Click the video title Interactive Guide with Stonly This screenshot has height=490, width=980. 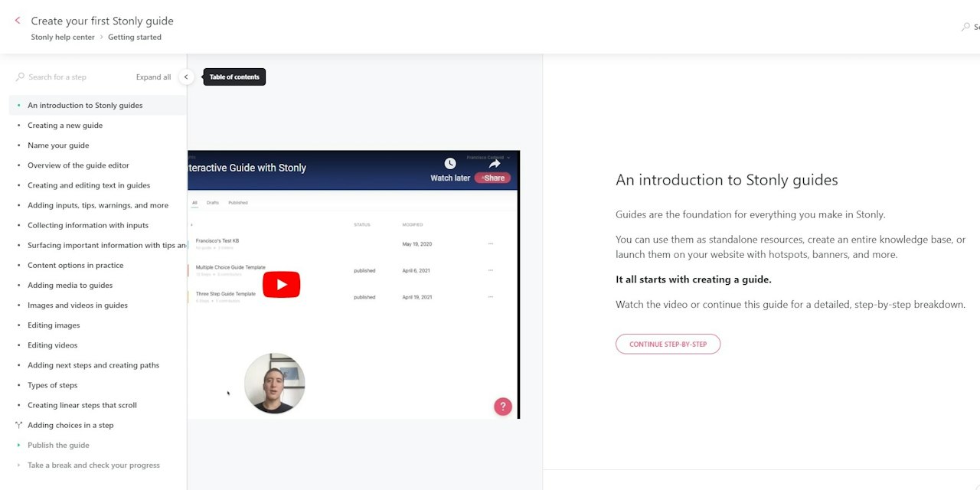tap(247, 168)
